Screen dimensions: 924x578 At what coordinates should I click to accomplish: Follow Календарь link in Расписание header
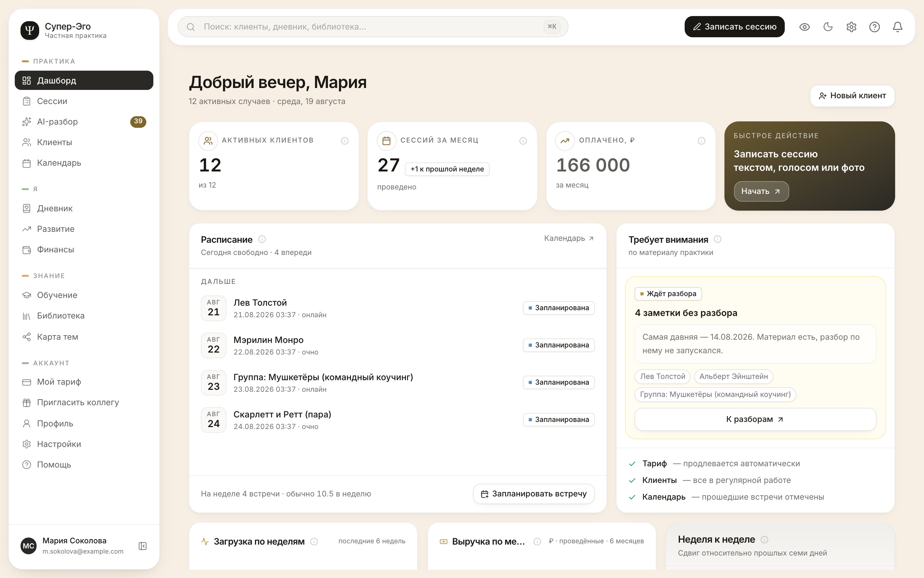tap(569, 238)
